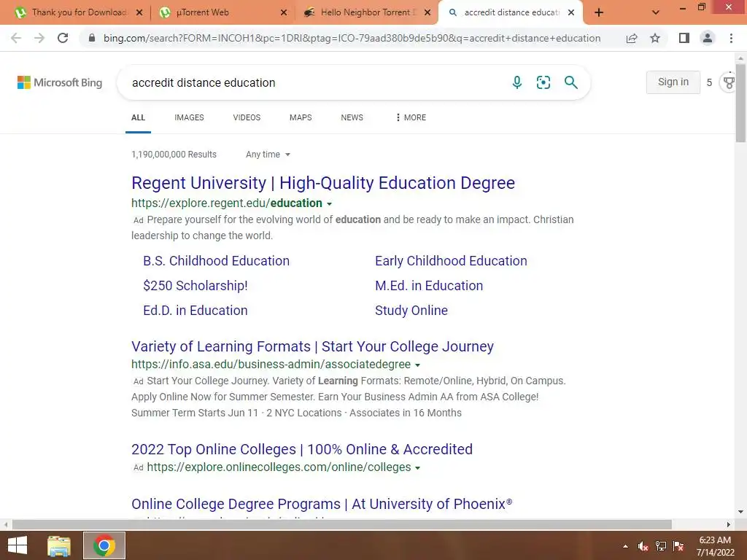Screen dimensions: 747x560
Task: Open the Any time filter dropdown
Action: click(268, 155)
